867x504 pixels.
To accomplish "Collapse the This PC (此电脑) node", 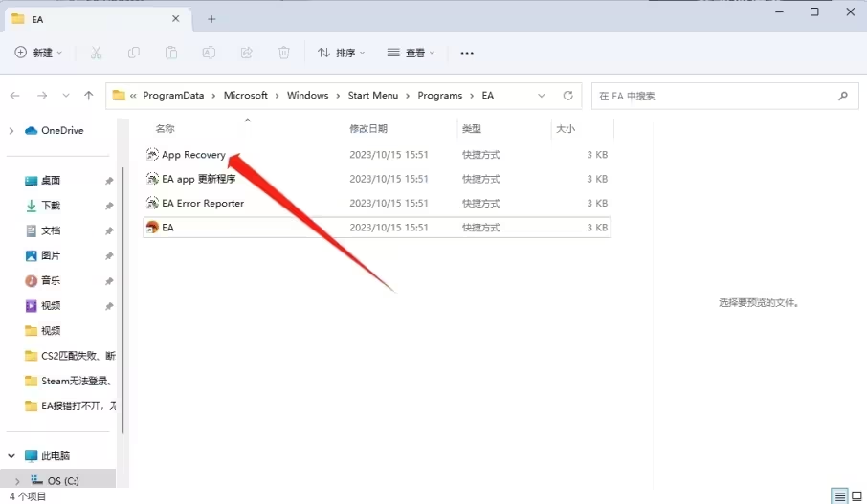I will click(11, 456).
